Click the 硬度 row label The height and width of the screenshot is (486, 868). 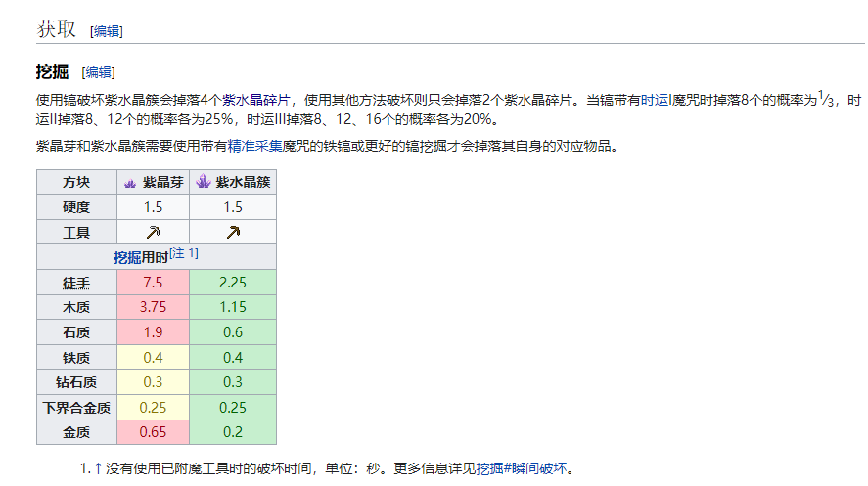click(x=76, y=207)
